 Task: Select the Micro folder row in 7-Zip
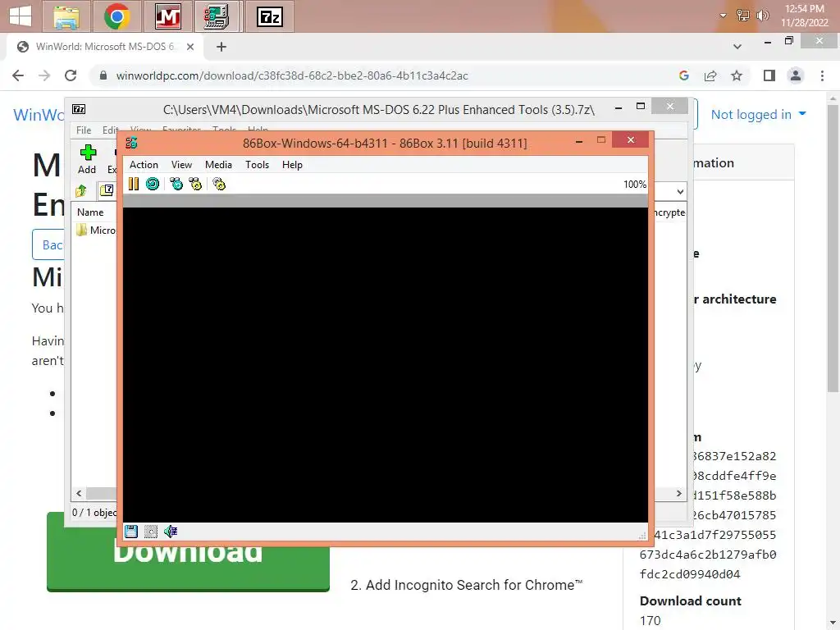pos(97,231)
